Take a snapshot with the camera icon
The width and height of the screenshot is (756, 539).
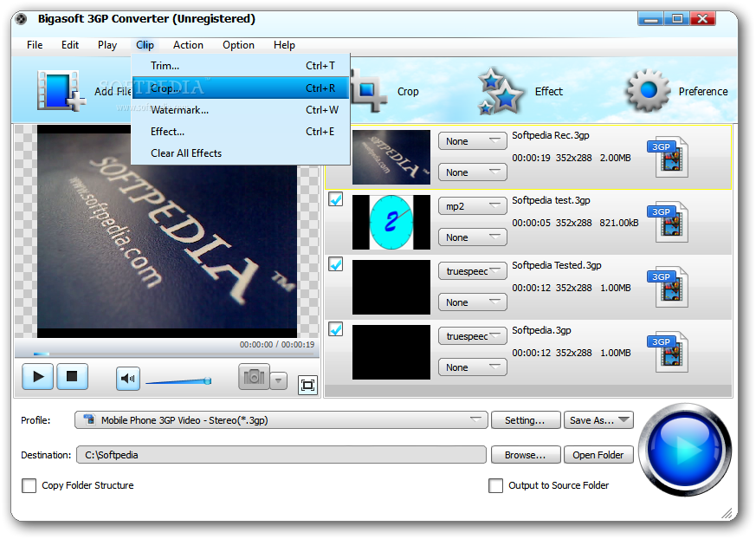point(254,377)
